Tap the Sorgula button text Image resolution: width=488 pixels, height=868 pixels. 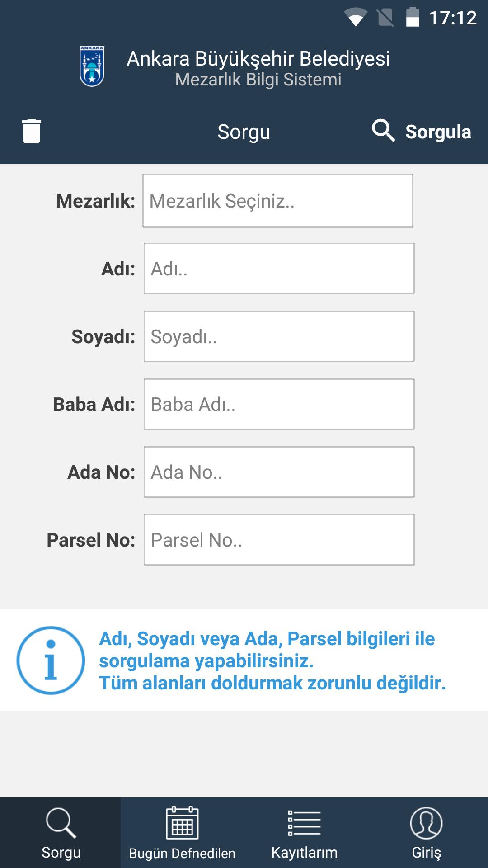pyautogui.click(x=438, y=132)
